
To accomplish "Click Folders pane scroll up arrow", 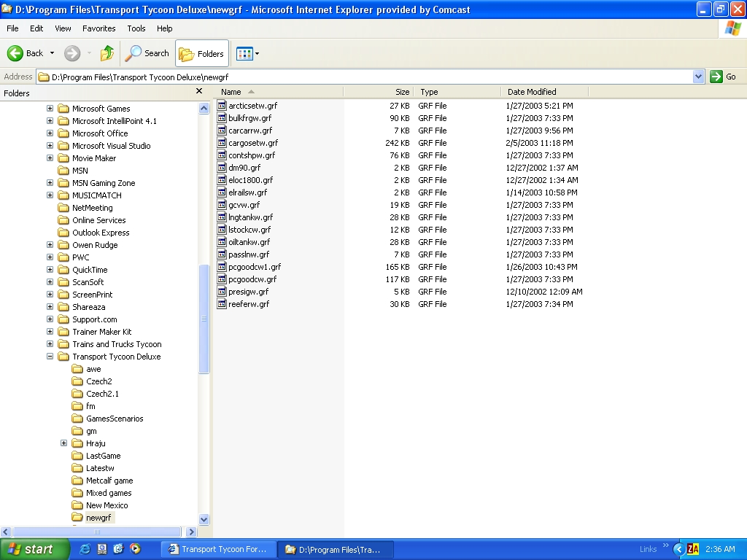I will (204, 108).
